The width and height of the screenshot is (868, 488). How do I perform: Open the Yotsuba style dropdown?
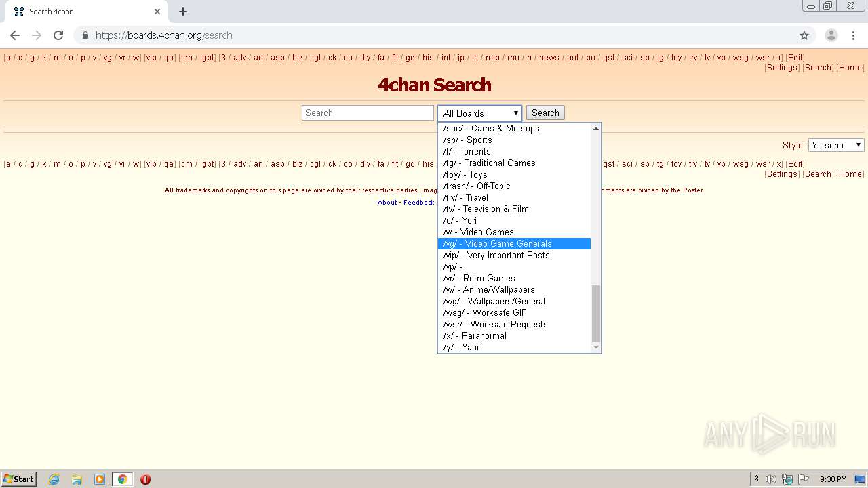coord(836,145)
